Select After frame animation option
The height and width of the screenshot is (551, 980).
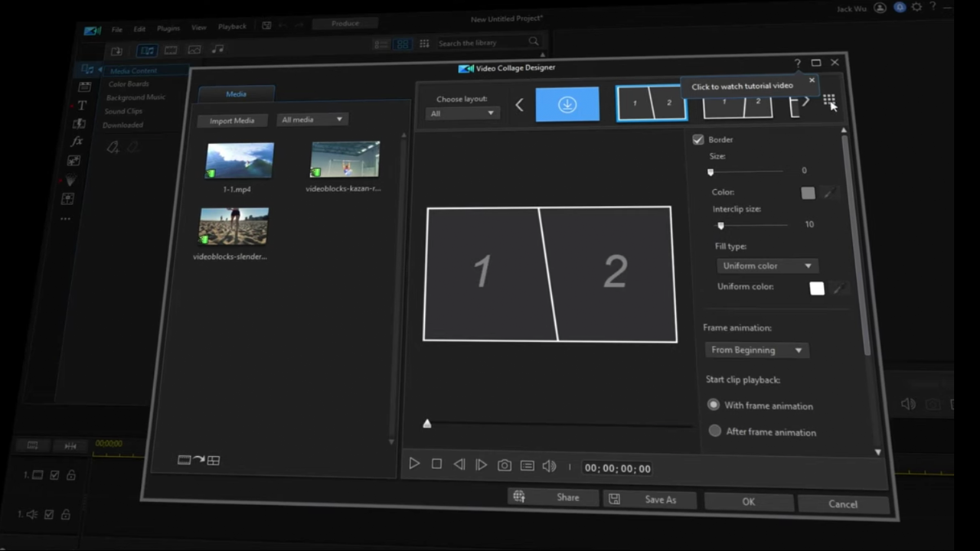coord(715,431)
